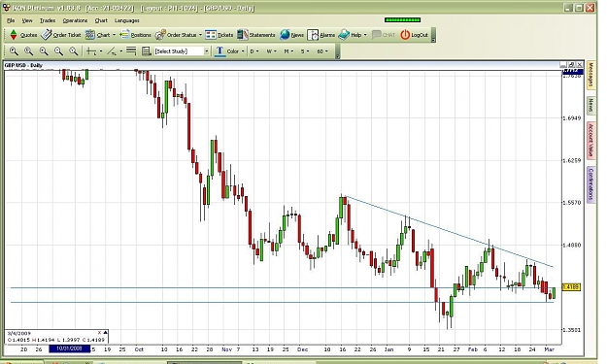Click the Feb date axis label
This screenshot has height=364, width=607.
[x=473, y=349]
